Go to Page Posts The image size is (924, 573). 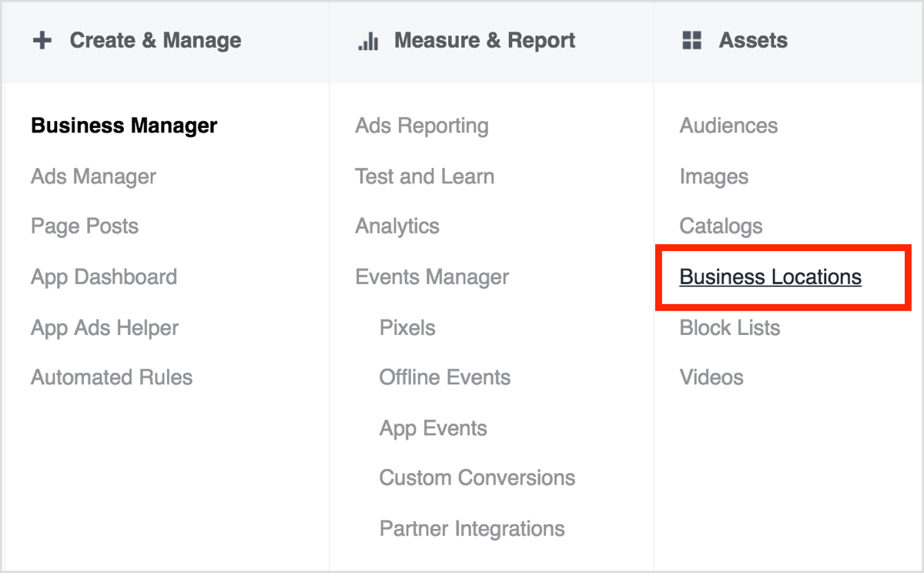click(x=85, y=226)
